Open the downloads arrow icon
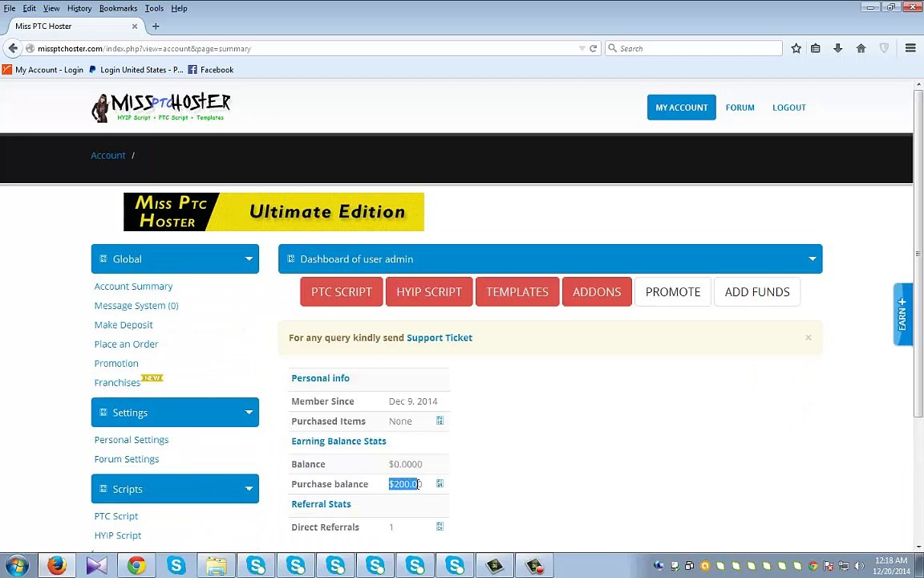924x578 pixels. [838, 48]
